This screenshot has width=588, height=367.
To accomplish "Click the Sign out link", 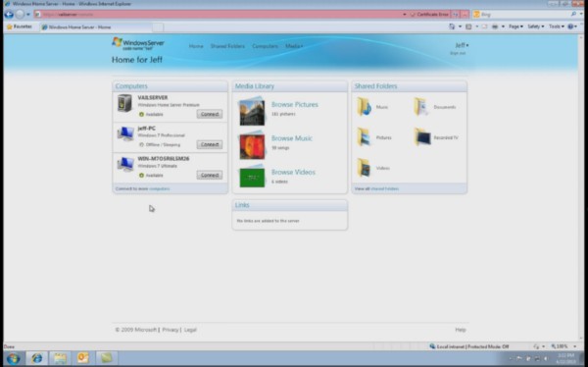I will pyautogui.click(x=458, y=53).
